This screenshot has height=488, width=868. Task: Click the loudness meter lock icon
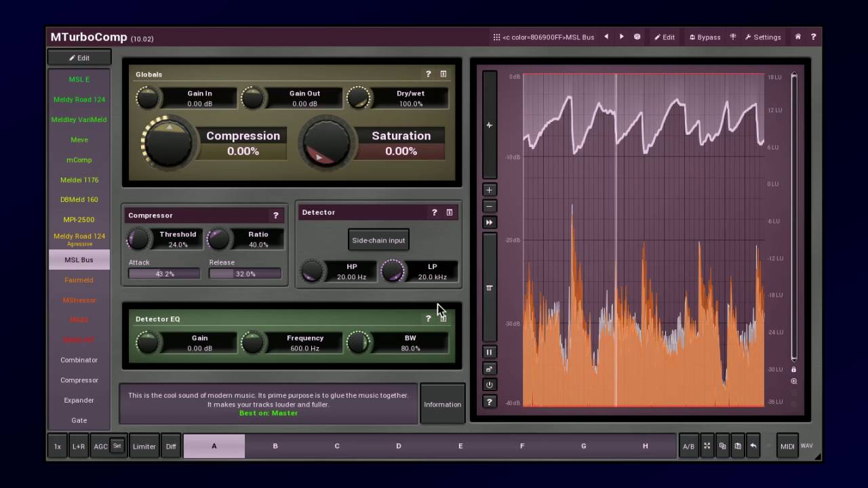coord(793,369)
